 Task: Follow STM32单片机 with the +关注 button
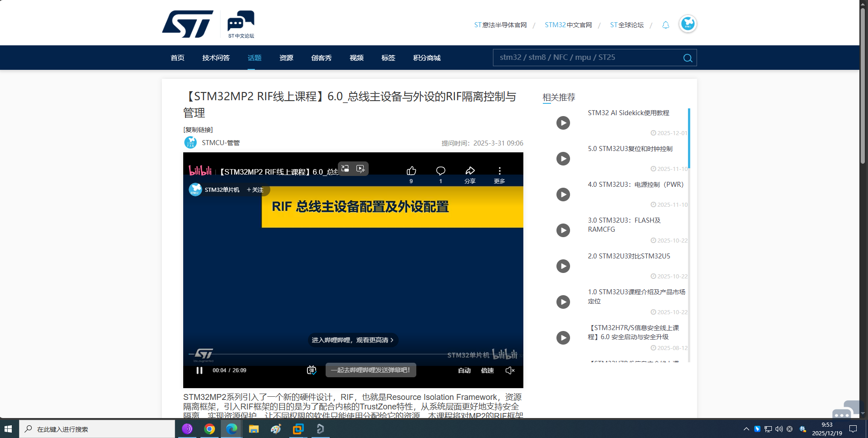pyautogui.click(x=255, y=190)
